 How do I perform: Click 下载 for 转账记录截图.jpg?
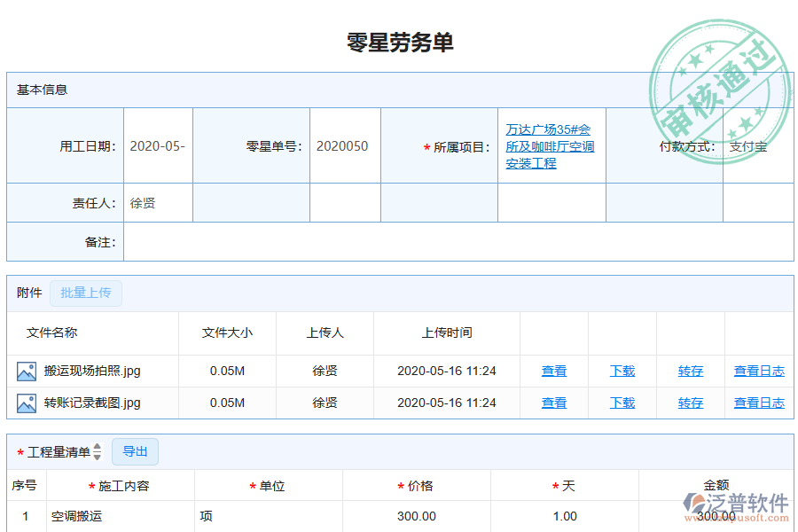pyautogui.click(x=622, y=403)
